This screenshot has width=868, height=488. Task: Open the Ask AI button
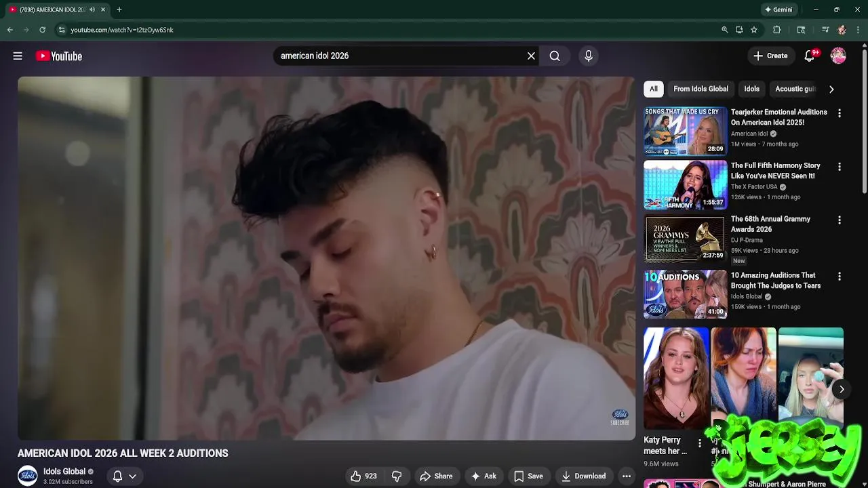(x=484, y=476)
